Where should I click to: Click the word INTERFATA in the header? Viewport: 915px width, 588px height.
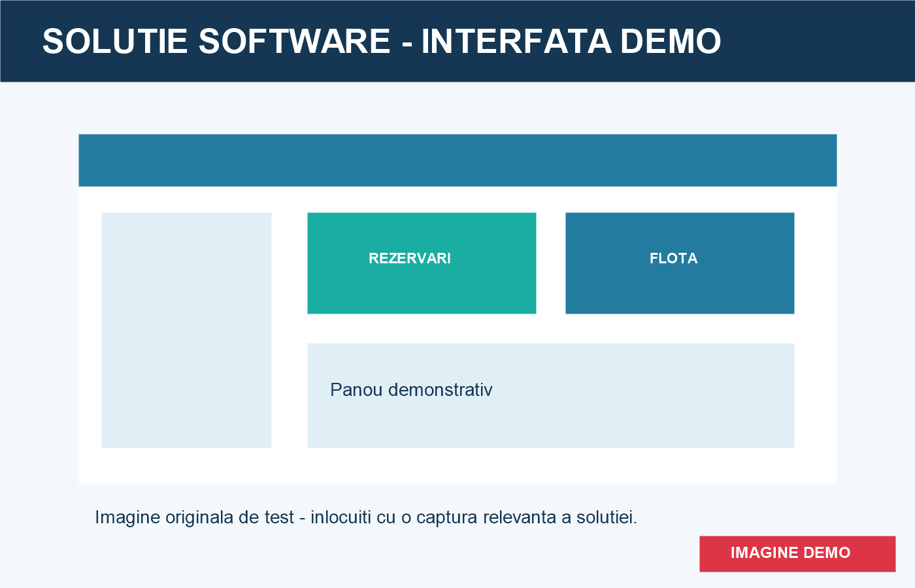(x=516, y=41)
